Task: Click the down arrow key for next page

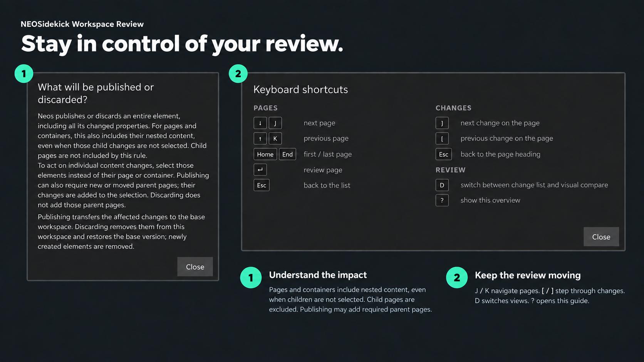Action: tap(260, 123)
